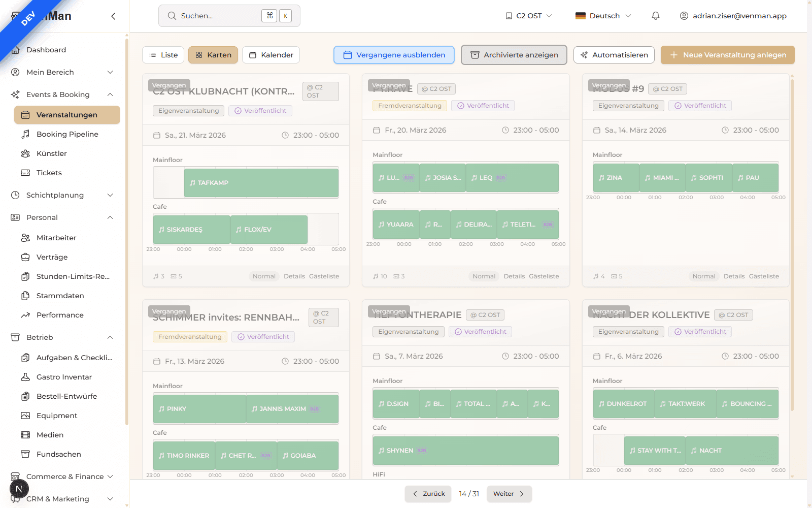
Task: Click the Veranstaltungen calendar icon
Action: point(25,115)
